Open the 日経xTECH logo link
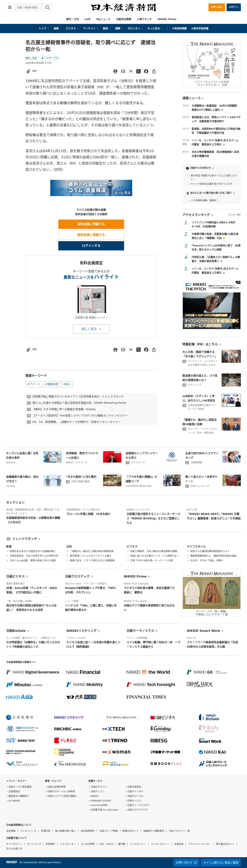The height and width of the screenshot is (868, 247). 113,729
